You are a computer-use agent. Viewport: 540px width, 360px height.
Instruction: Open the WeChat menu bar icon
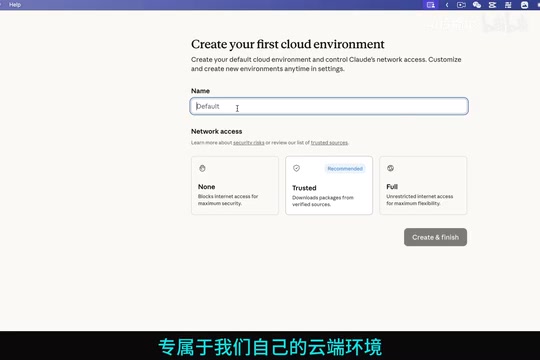477,5
